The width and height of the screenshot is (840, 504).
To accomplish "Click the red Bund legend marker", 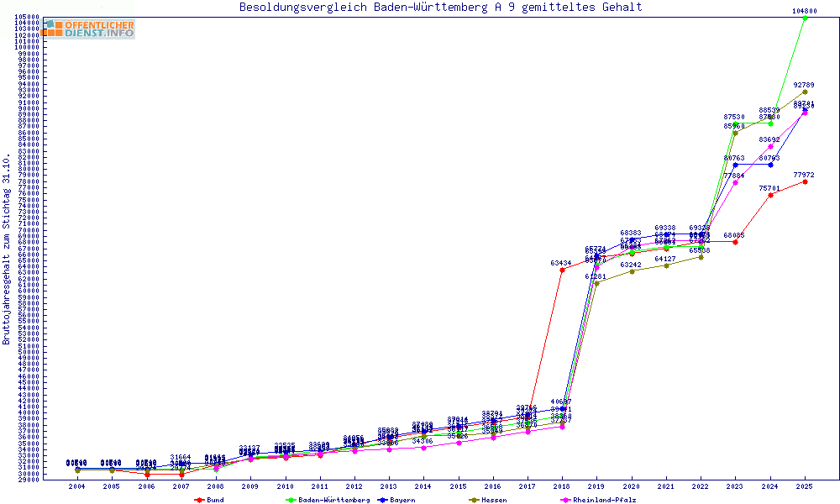I will click(199, 500).
